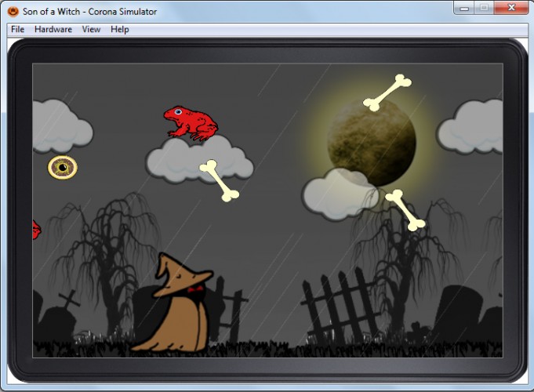This screenshot has width=534, height=392.
Task: Tap the golden eyeball on the left
Action: pyautogui.click(x=62, y=167)
